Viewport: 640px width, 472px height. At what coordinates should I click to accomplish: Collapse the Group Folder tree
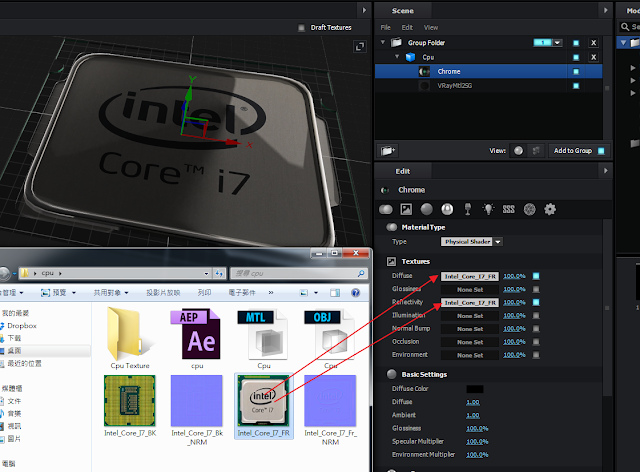click(383, 42)
